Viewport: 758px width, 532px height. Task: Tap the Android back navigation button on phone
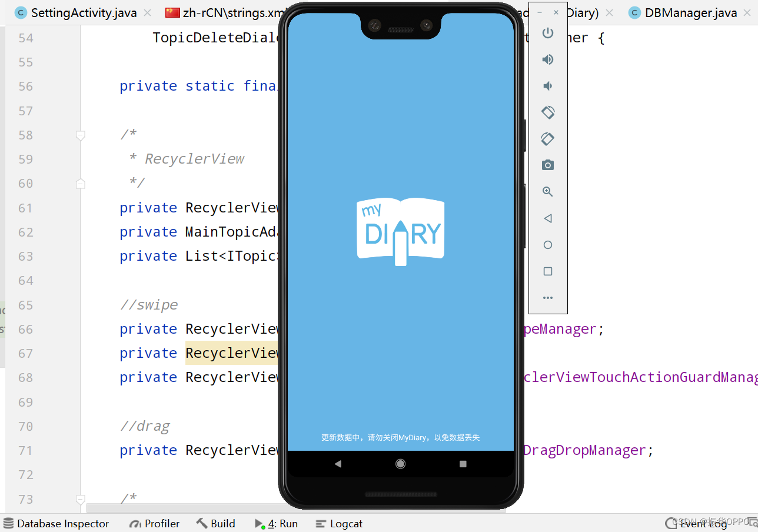click(x=338, y=464)
